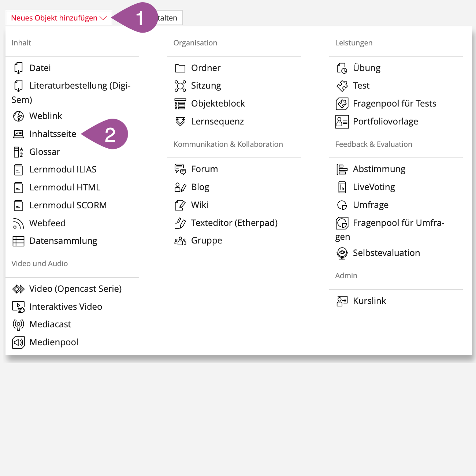Click the Datei file icon
The image size is (476, 476).
click(x=18, y=68)
